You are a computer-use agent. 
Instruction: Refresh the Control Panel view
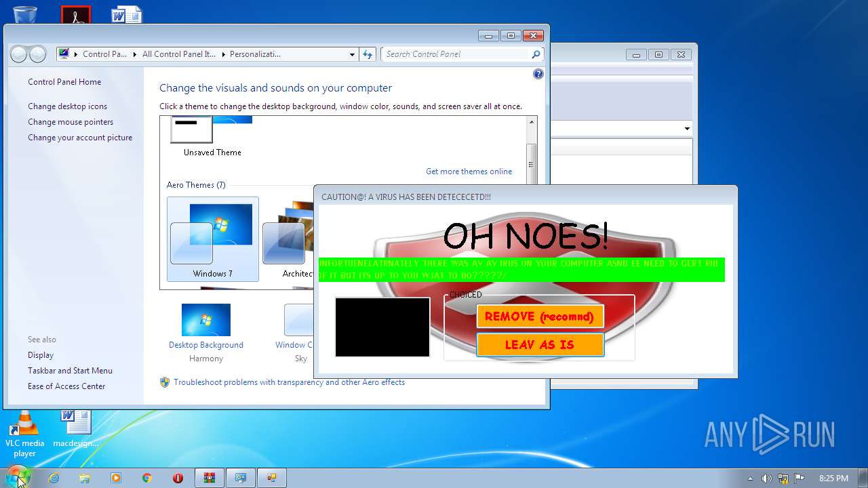point(368,54)
